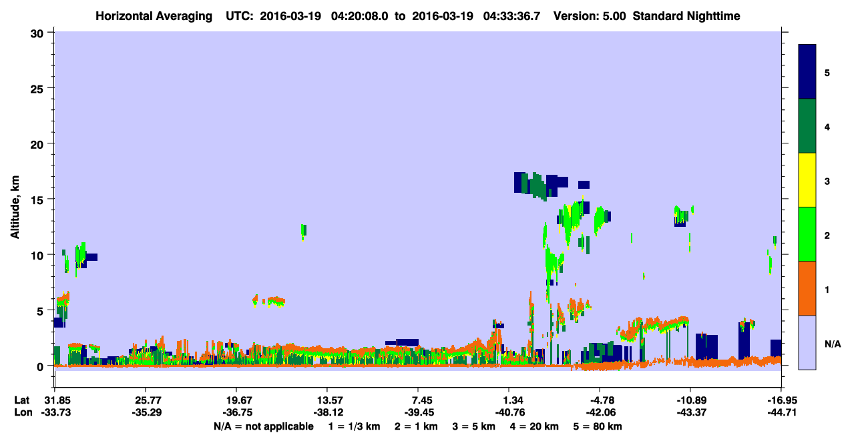Click longitude value '-35.29'
Image resolution: width=868 pixels, height=445 pixels.
click(145, 412)
